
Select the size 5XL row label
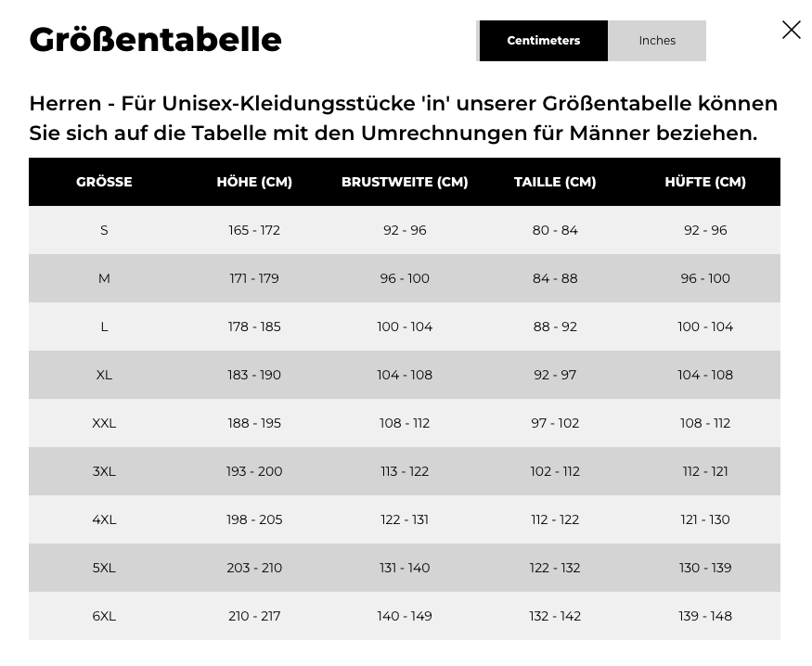click(x=104, y=568)
